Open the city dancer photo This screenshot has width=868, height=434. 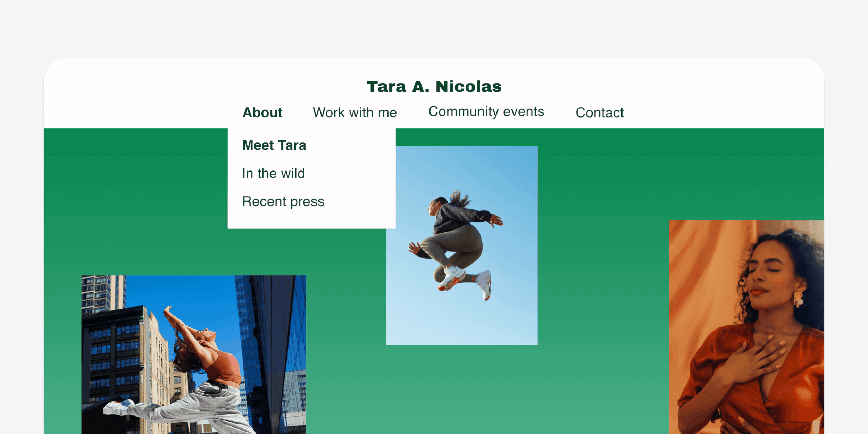[x=194, y=354]
